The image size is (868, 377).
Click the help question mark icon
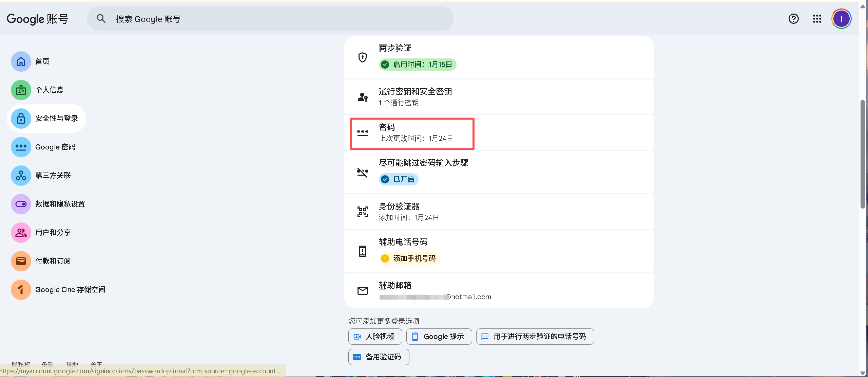click(793, 19)
